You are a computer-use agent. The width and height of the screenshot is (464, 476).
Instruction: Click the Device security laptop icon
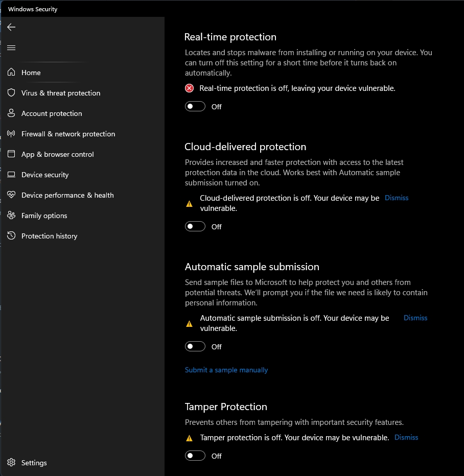coord(11,175)
